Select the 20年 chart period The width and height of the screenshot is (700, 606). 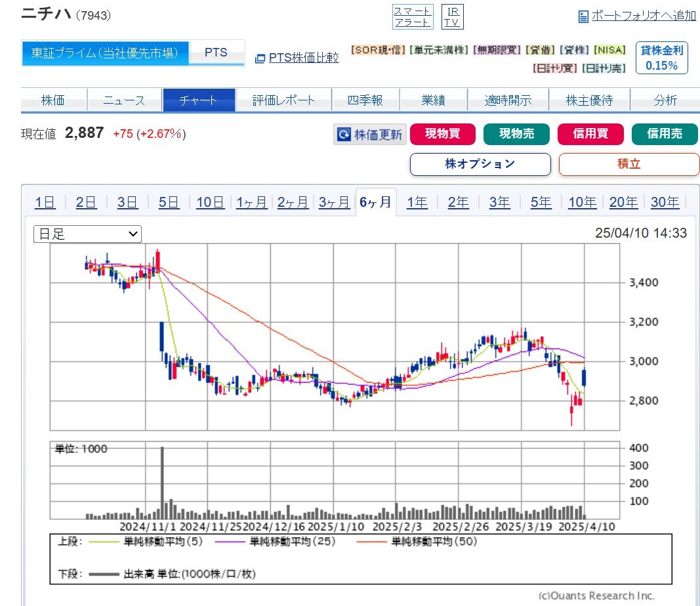click(x=624, y=202)
